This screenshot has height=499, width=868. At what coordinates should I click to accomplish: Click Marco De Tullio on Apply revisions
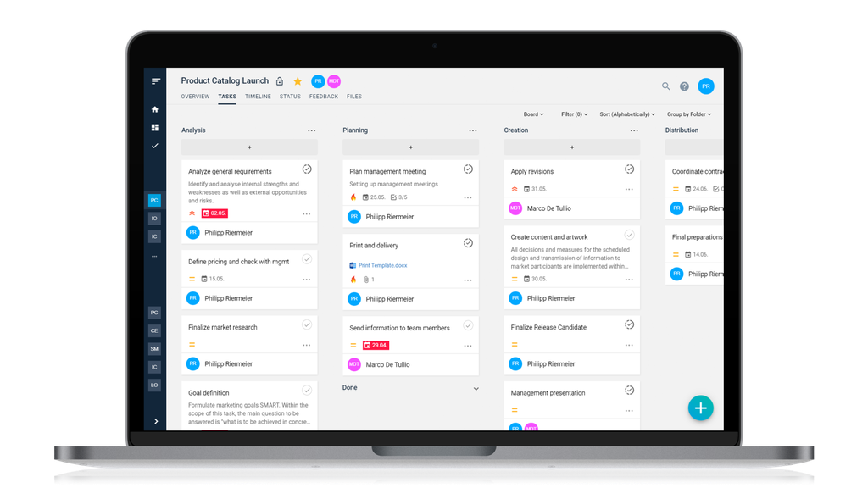pos(549,208)
